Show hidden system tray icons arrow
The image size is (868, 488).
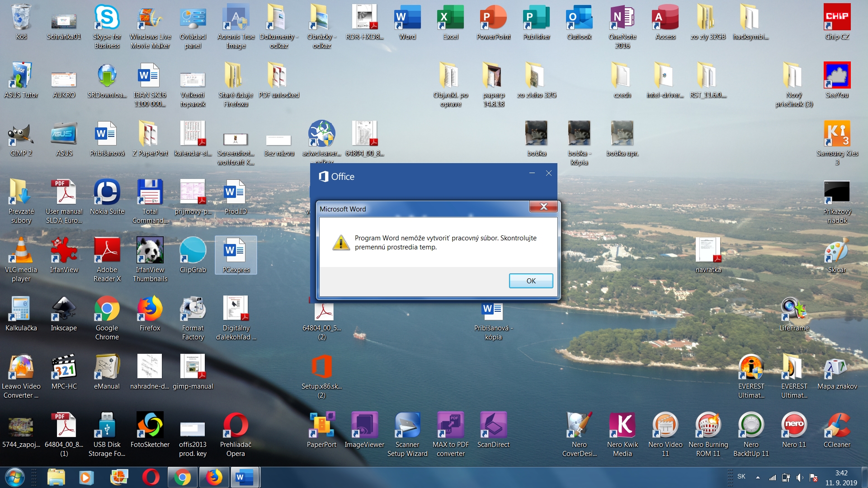pyautogui.click(x=758, y=477)
